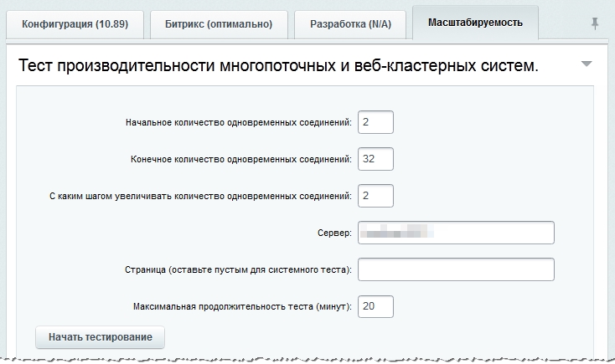Focus the initial concurrent connections field
Viewport: 615px width, 364px height.
[375, 122]
